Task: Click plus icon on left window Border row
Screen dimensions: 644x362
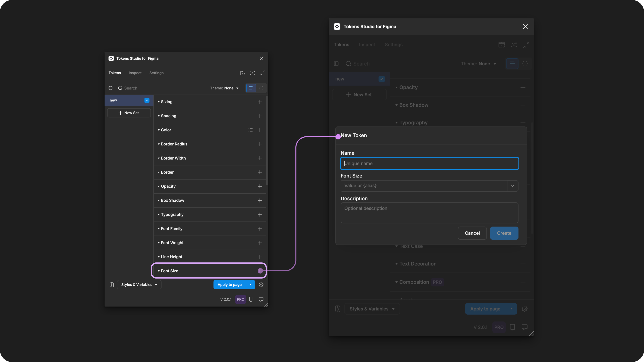Action: pyautogui.click(x=259, y=172)
